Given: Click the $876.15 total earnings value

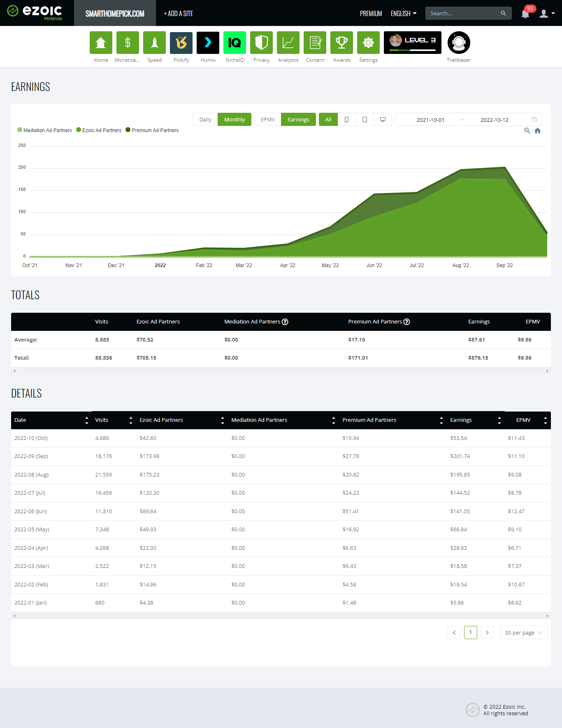Looking at the screenshot, I should tap(478, 358).
